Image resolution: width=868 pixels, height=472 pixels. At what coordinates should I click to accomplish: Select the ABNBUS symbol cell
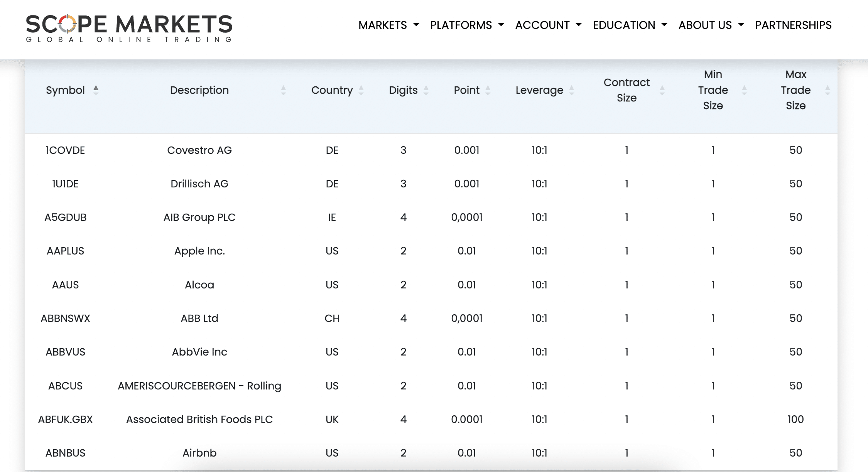(65, 453)
